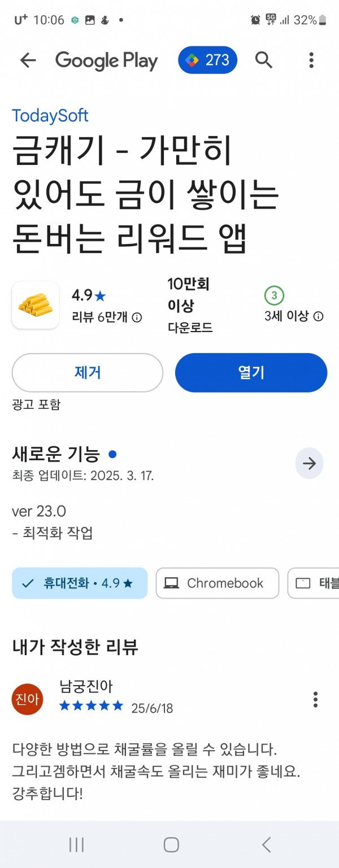Viewport: 339px width, 868px height.
Task: Tap info icon beside 3세 이상
Action: tap(319, 316)
